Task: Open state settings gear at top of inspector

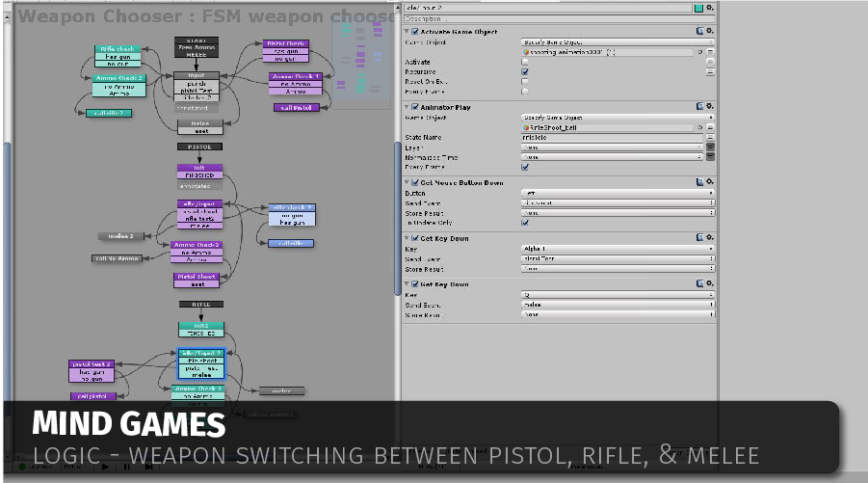Action: tap(710, 8)
